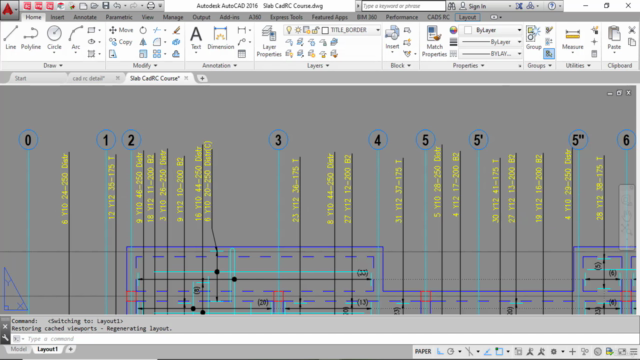Open the ByLayer color dropdown

(x=519, y=30)
